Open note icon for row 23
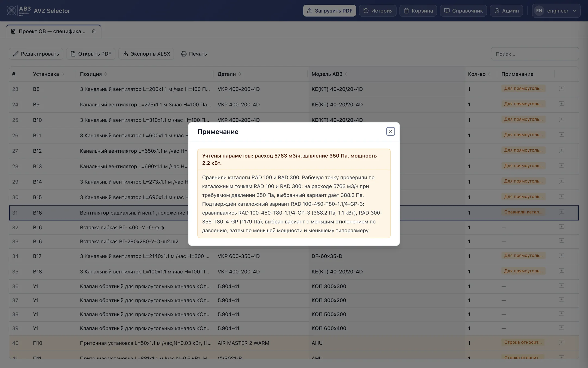588x368 pixels. coord(561,88)
